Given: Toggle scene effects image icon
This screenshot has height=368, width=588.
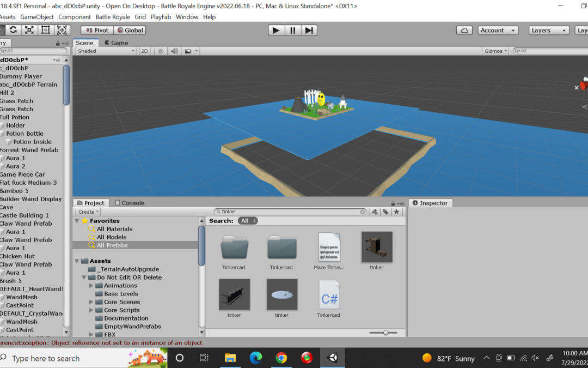Looking at the screenshot, I should click(188, 51).
